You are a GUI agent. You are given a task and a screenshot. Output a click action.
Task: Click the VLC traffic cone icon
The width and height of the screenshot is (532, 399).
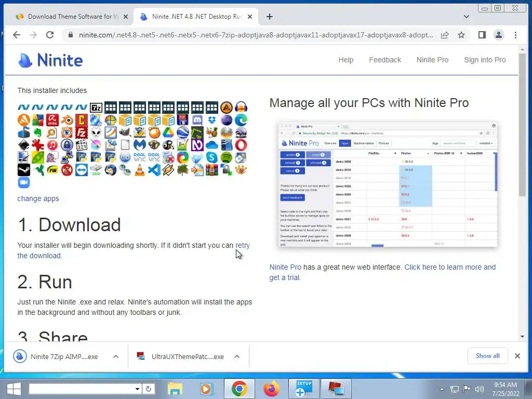(x=139, y=170)
